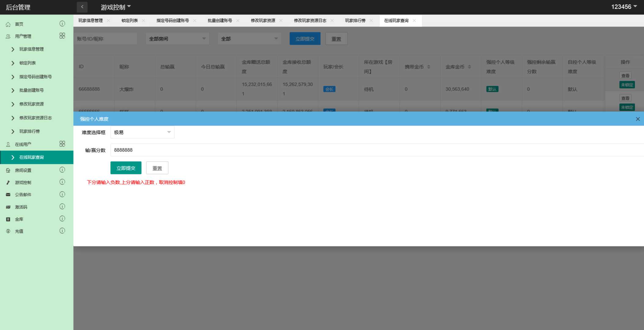
Task: Expand the 游戏控制 header dropdown arrow
Action: [129, 7]
